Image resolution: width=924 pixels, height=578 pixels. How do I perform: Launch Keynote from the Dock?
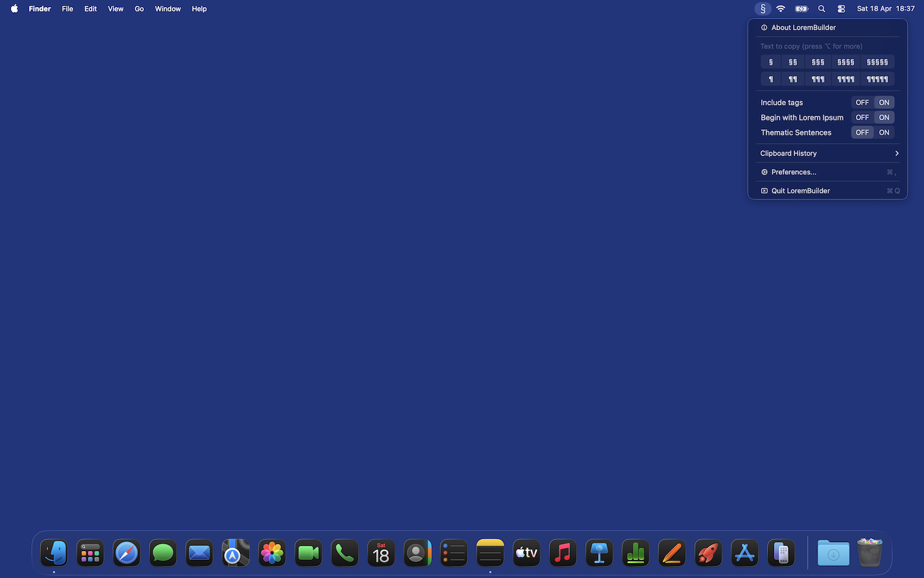599,552
